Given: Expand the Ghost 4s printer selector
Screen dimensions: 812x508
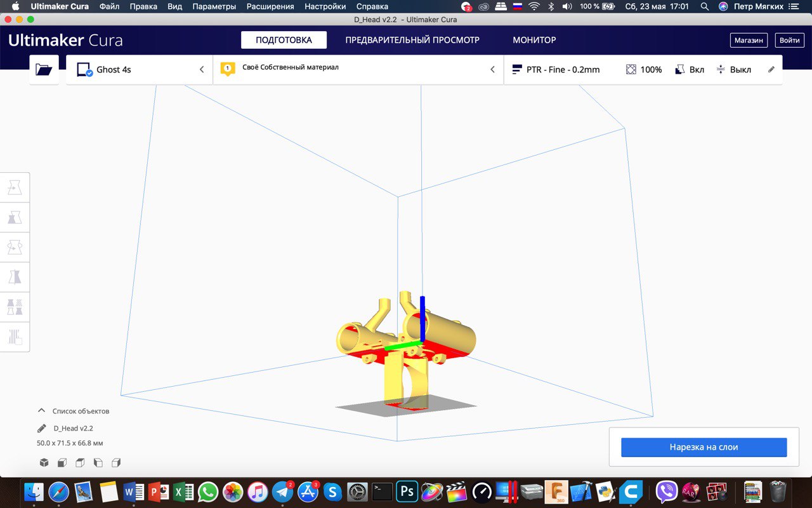Looking at the screenshot, I should 139,69.
